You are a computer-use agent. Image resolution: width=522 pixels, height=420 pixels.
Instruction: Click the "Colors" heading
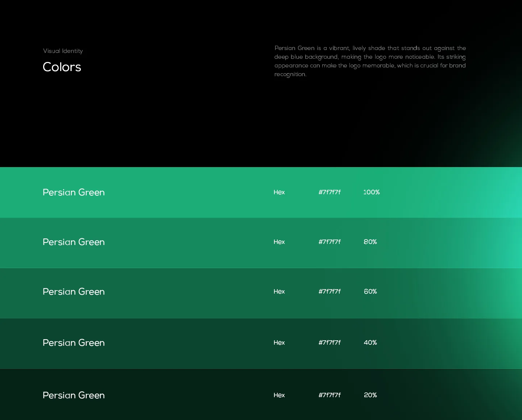62,67
